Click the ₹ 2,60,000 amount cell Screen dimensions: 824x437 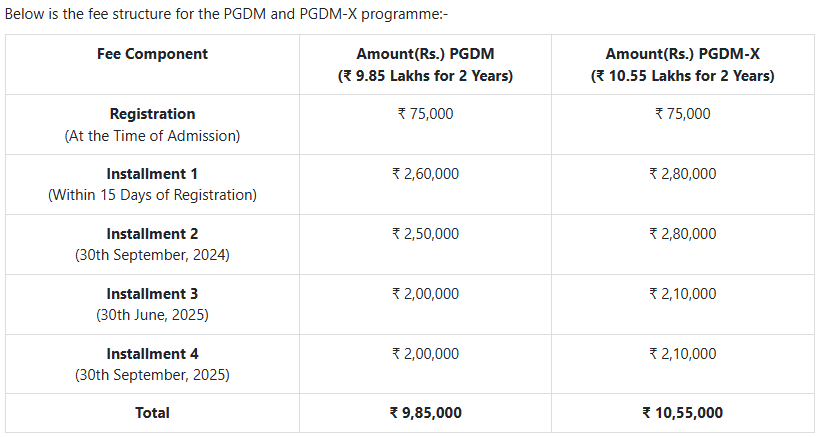(425, 174)
